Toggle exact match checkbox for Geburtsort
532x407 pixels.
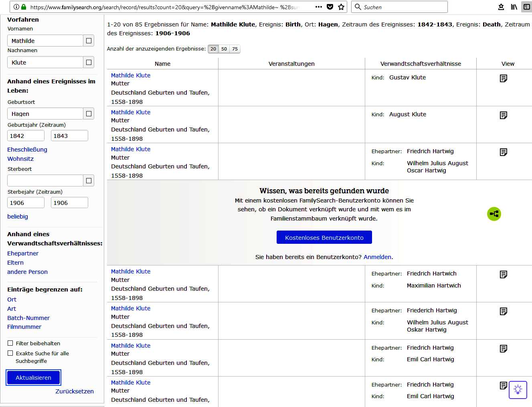point(89,113)
